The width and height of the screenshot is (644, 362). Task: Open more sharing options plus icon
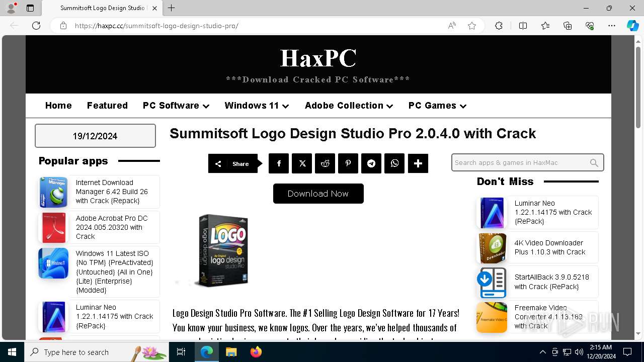pyautogui.click(x=418, y=163)
